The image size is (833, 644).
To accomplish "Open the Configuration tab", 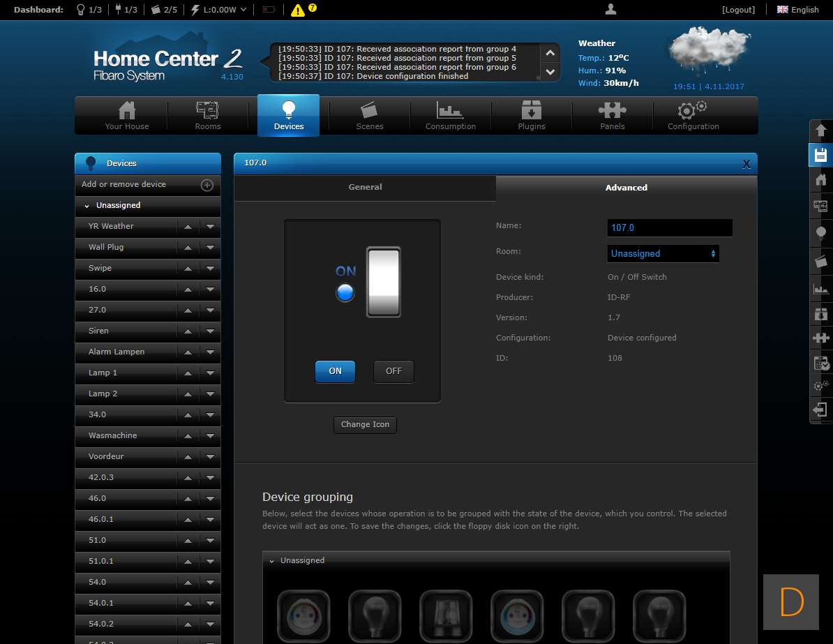I will tap(693, 116).
